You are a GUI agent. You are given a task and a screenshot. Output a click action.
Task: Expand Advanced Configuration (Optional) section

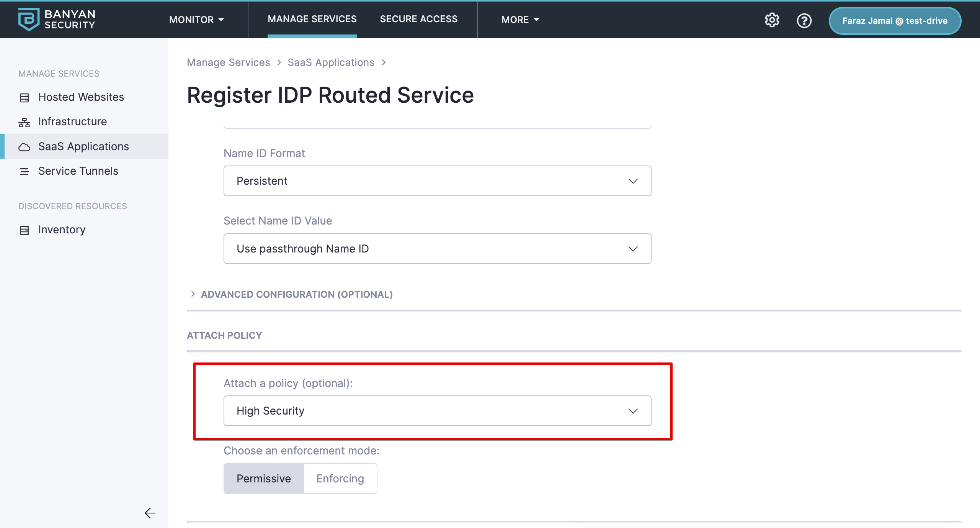tap(296, 294)
